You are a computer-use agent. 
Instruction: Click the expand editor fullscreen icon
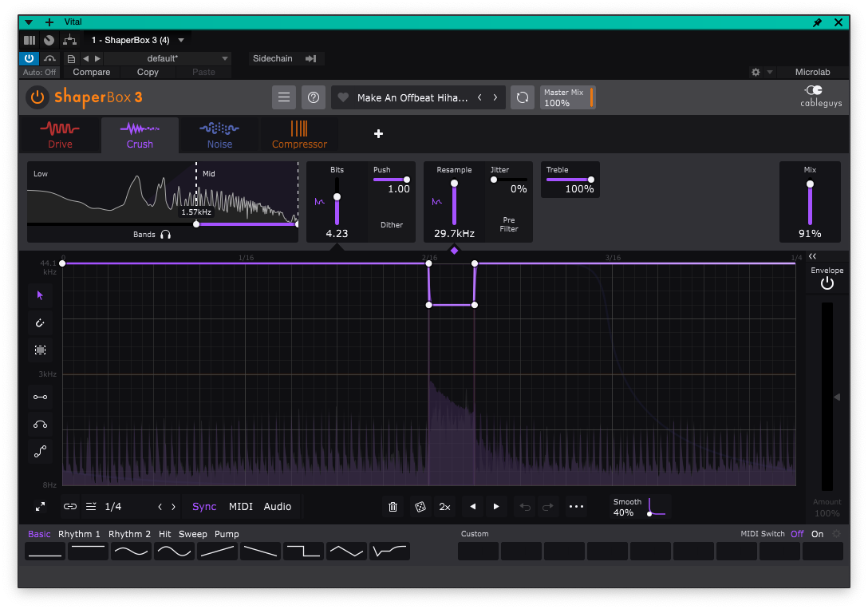[41, 507]
